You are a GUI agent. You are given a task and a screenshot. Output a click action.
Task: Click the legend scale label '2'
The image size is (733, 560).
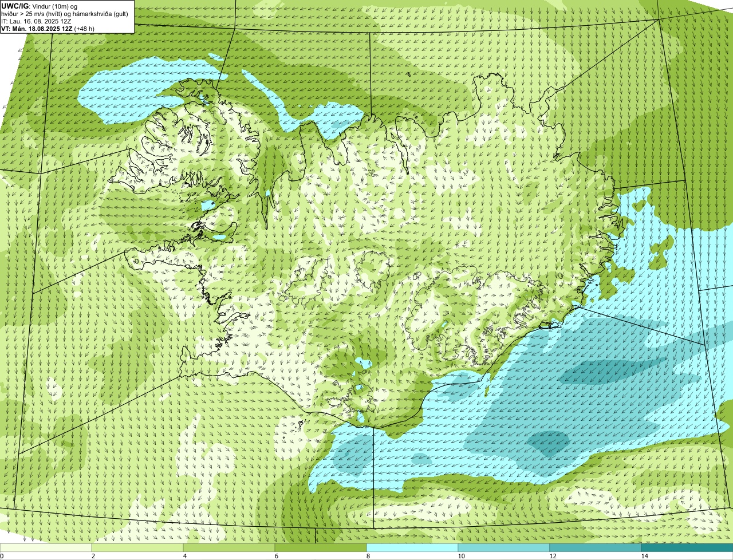93,556
